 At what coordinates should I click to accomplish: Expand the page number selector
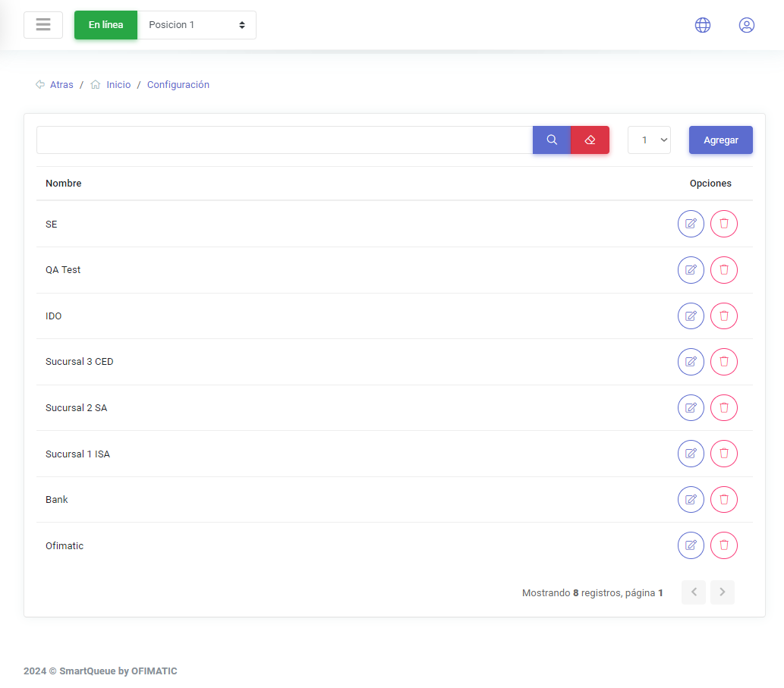[649, 140]
